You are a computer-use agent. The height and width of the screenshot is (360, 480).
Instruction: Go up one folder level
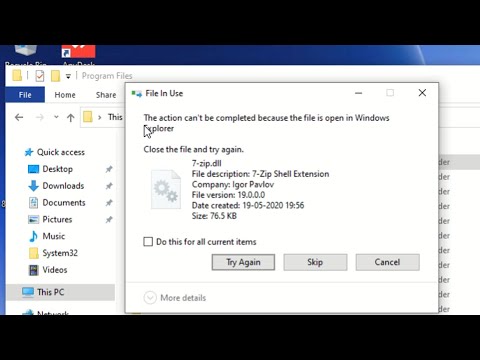pyautogui.click(x=71, y=117)
